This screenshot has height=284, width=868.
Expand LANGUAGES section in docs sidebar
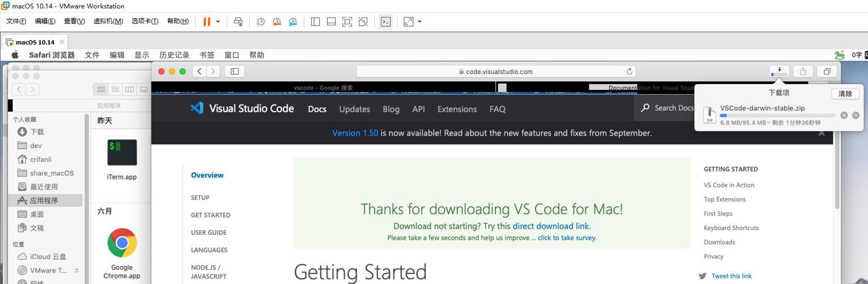209,250
